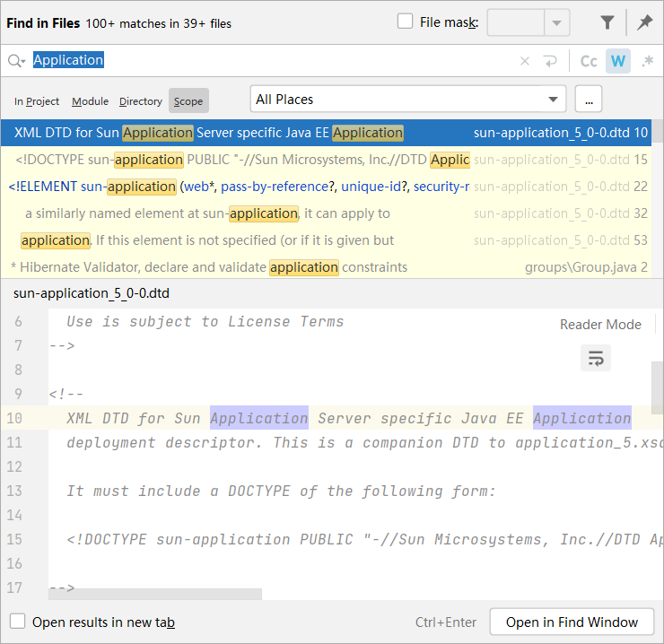664x644 pixels.
Task: Click line 13 'It must include a DOCTYPE'
Action: [x=281, y=491]
